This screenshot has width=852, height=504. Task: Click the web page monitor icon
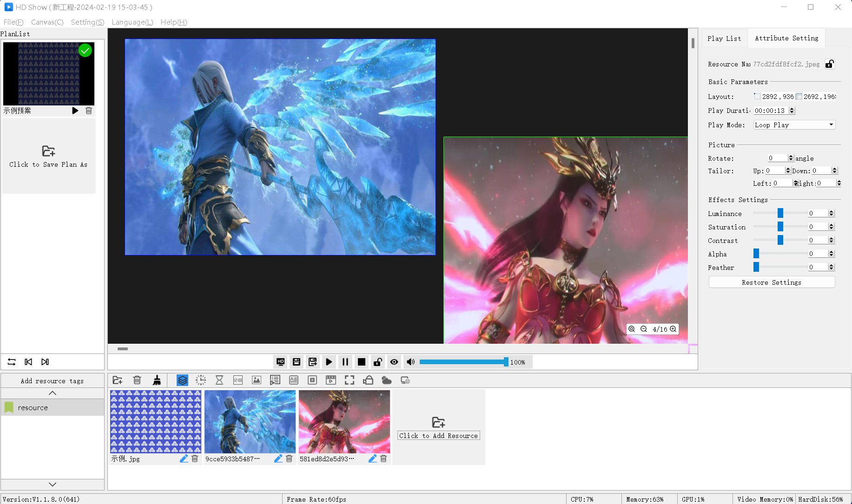405,380
